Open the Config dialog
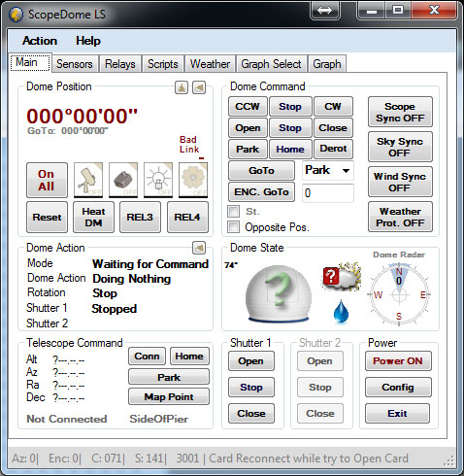This screenshot has width=464, height=476. pos(398,388)
